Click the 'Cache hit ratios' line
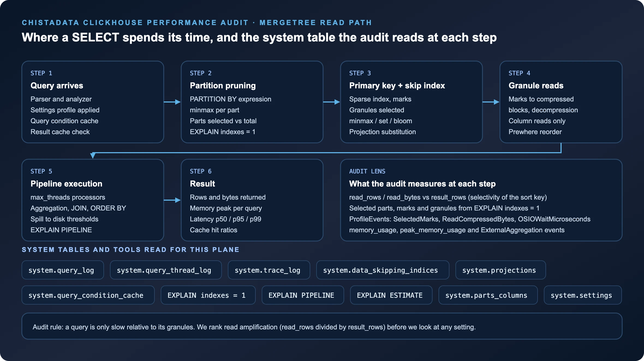The image size is (644, 361). 213,230
